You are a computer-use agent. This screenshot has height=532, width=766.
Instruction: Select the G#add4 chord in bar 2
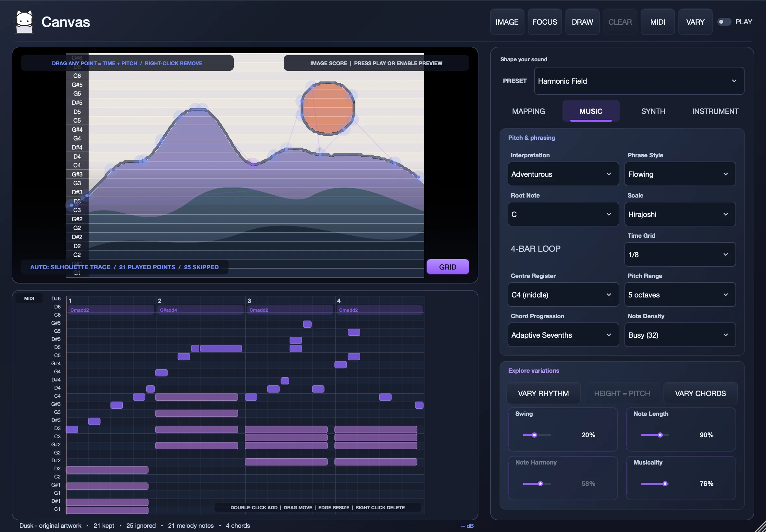pyautogui.click(x=200, y=310)
